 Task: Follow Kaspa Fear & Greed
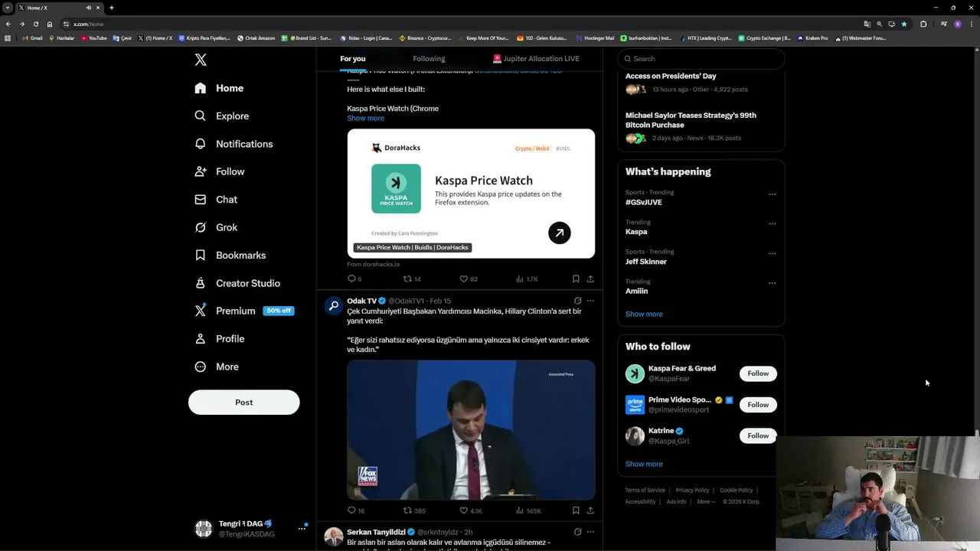click(758, 373)
